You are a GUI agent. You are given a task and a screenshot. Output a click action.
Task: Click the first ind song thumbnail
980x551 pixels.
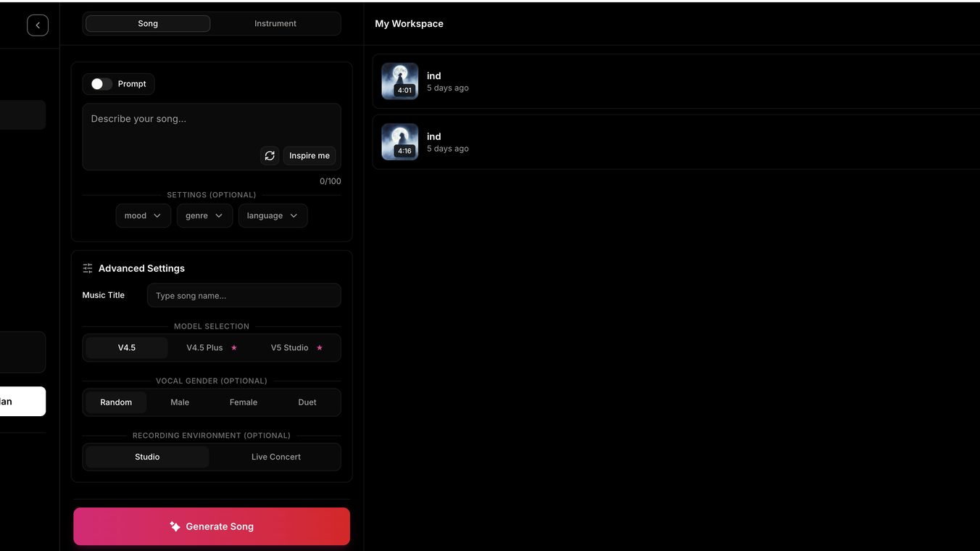click(x=399, y=80)
